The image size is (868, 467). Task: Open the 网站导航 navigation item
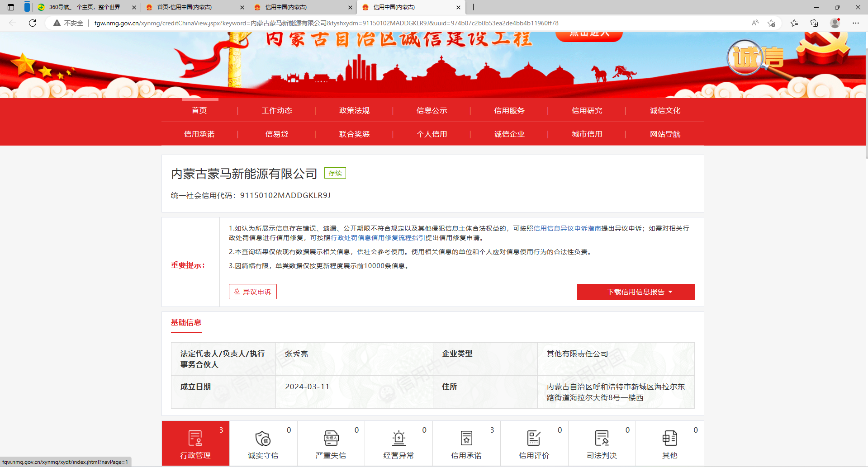665,134
